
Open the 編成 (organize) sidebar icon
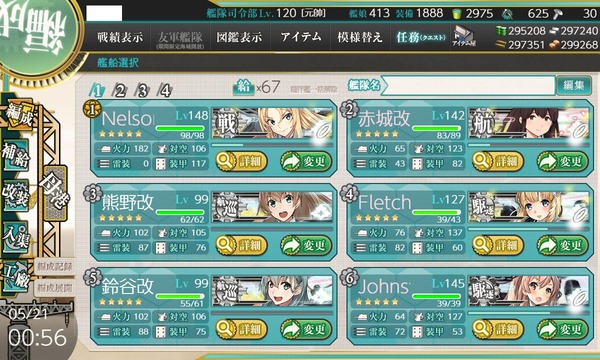pyautogui.click(x=17, y=115)
